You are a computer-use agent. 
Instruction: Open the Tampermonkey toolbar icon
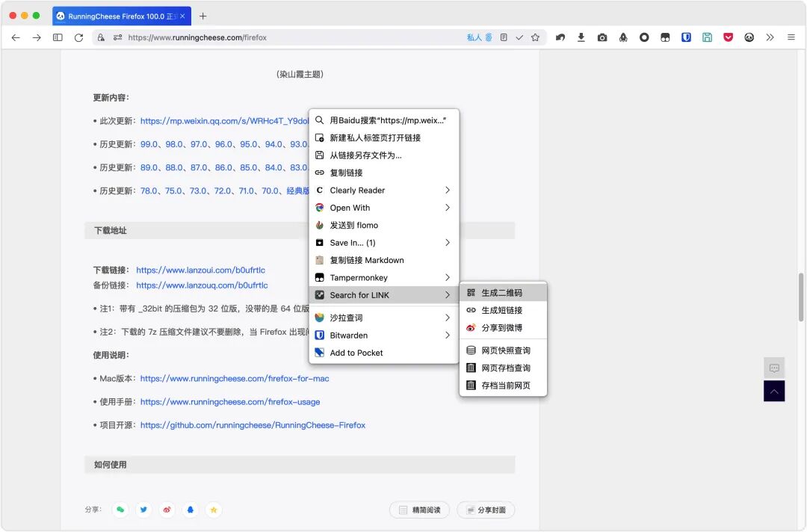(x=666, y=37)
